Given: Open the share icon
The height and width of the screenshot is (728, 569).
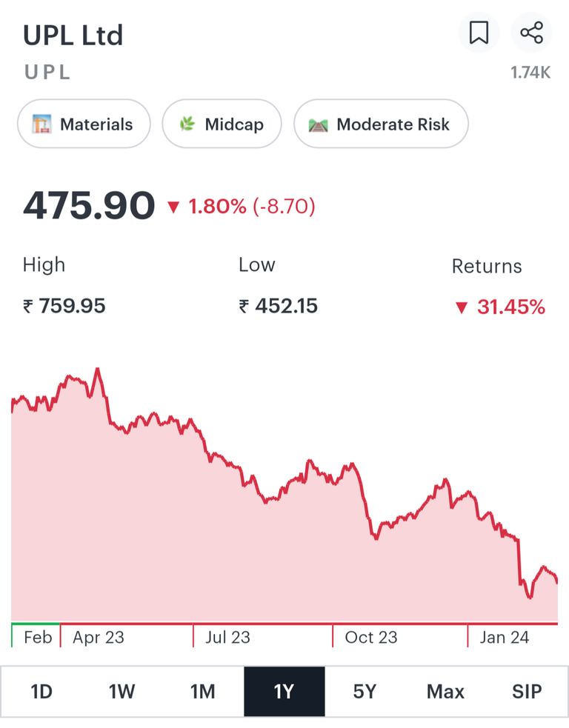Looking at the screenshot, I should pyautogui.click(x=531, y=33).
